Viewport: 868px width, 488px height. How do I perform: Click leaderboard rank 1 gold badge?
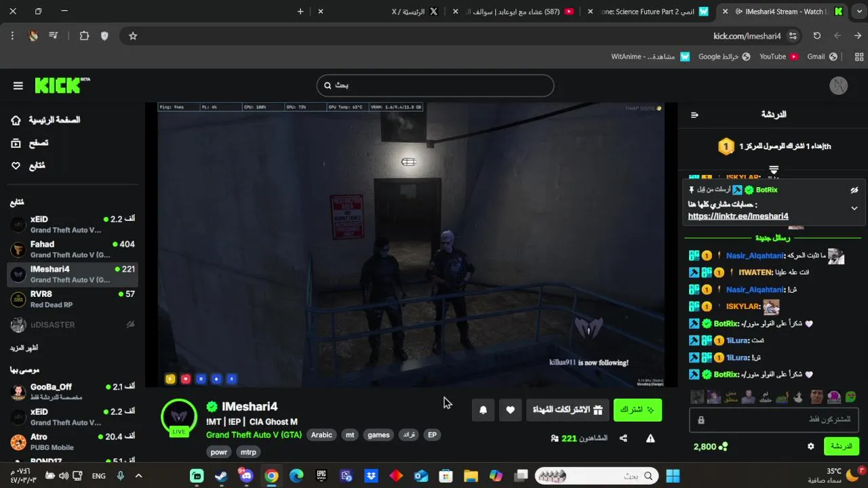[x=726, y=146]
